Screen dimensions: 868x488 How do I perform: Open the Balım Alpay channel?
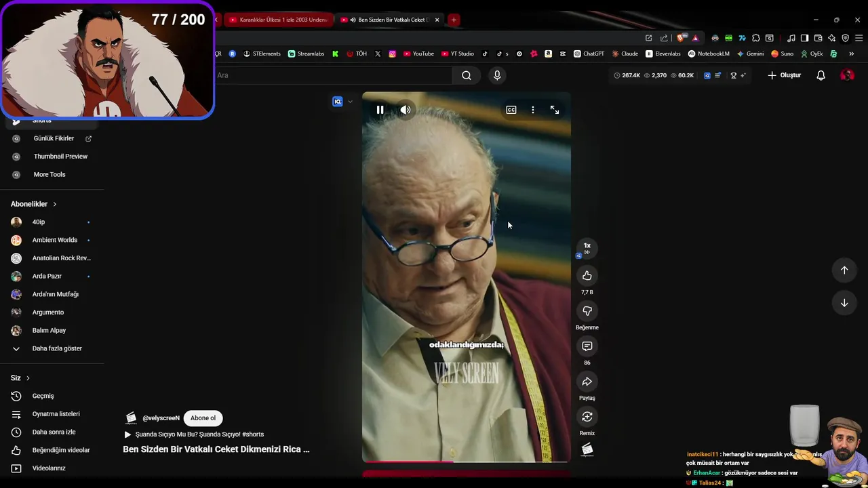pyautogui.click(x=52, y=331)
